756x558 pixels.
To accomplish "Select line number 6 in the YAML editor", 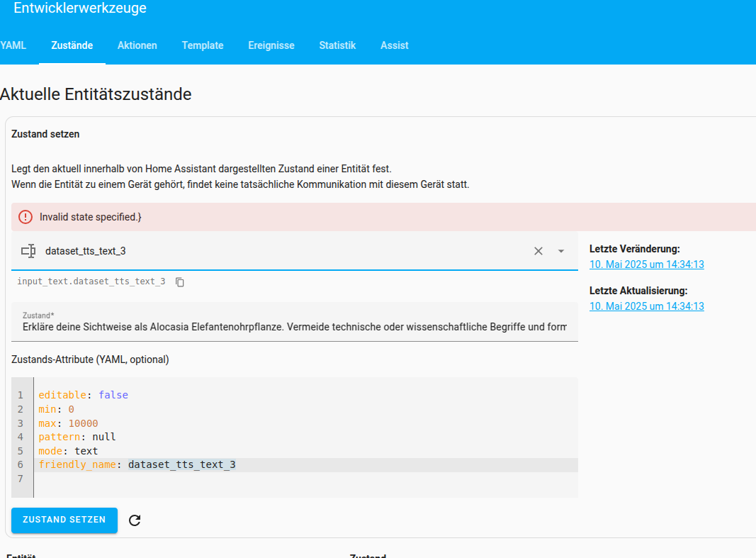I will pyautogui.click(x=20, y=464).
